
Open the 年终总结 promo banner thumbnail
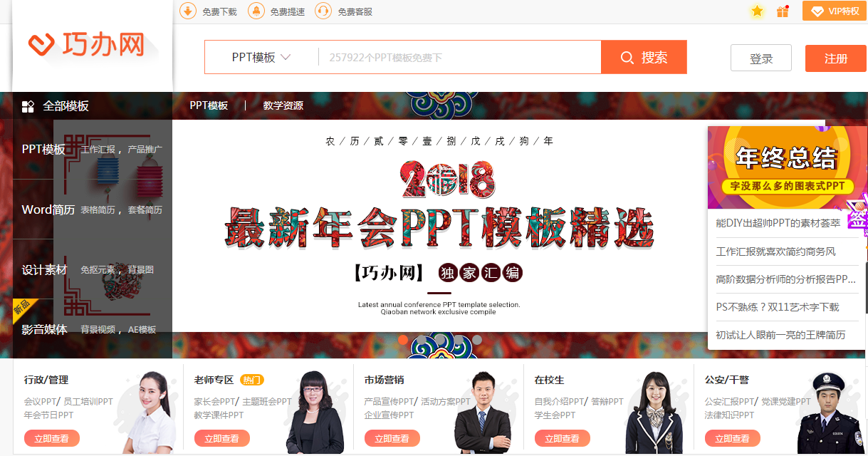click(x=786, y=167)
